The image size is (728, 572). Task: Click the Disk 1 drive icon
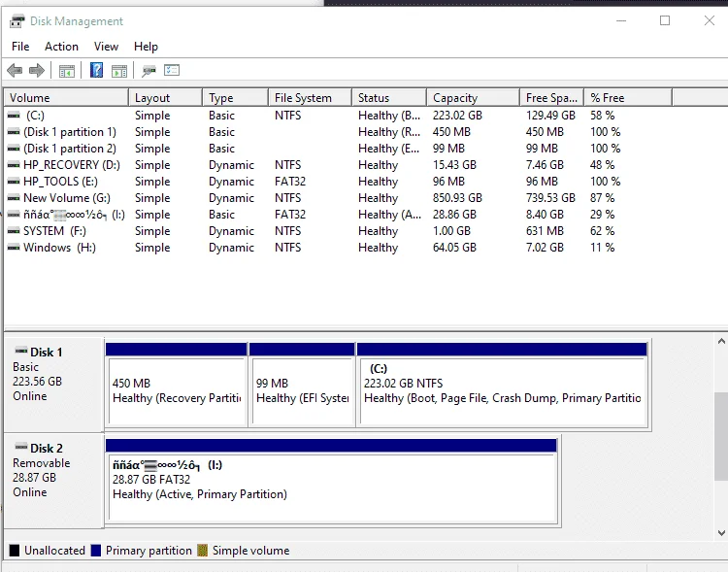[21, 351]
